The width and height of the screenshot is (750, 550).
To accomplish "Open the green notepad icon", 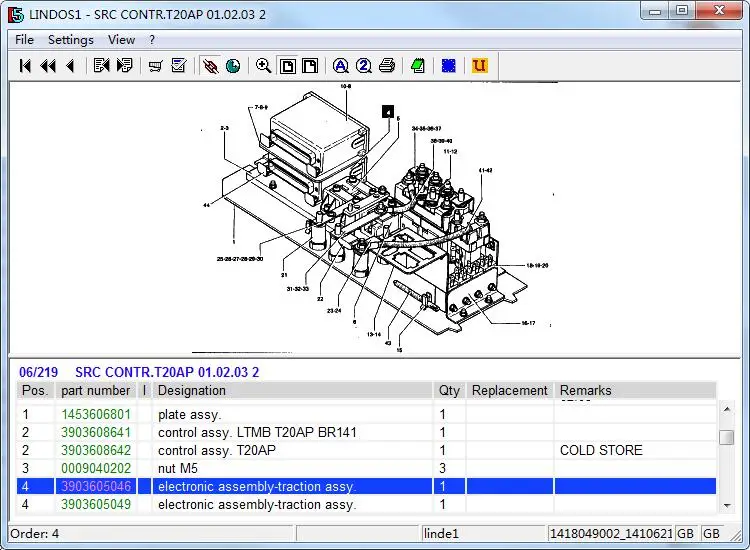I will [x=418, y=66].
